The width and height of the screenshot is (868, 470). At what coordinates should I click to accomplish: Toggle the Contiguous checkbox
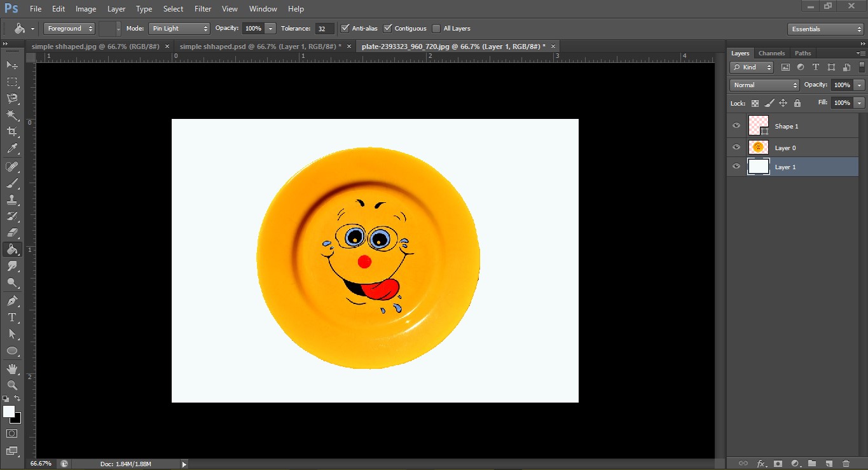coord(388,29)
